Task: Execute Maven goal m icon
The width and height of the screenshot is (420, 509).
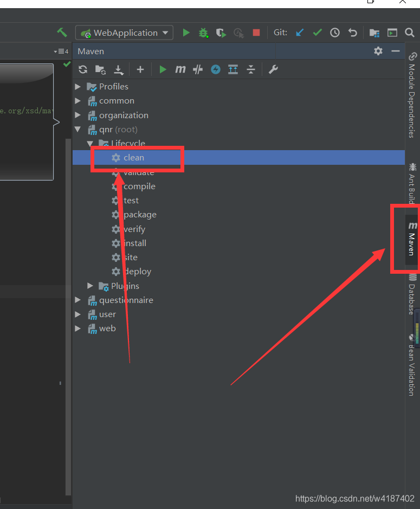Action: 180,69
